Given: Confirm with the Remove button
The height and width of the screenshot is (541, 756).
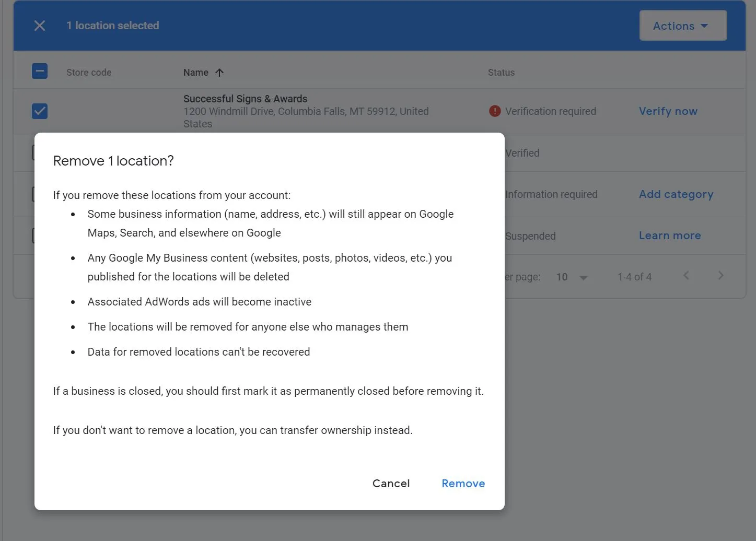Looking at the screenshot, I should pyautogui.click(x=463, y=484).
